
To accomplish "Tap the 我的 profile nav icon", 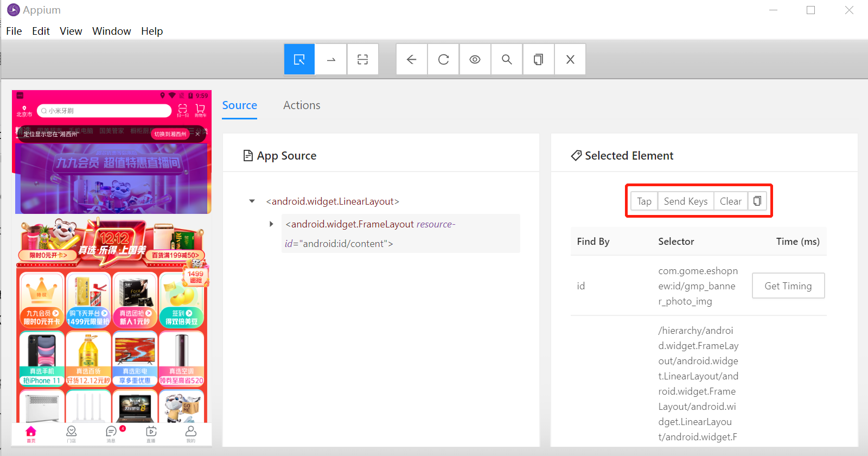I will (x=191, y=434).
